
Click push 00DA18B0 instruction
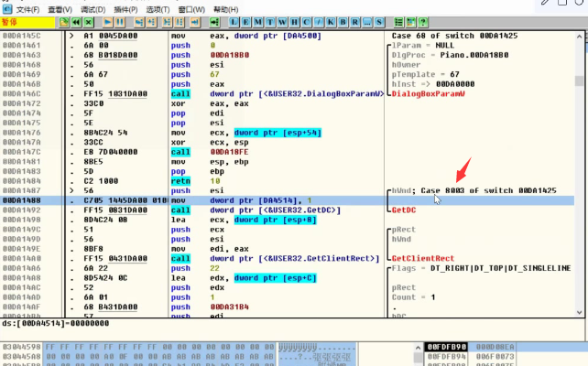210,55
